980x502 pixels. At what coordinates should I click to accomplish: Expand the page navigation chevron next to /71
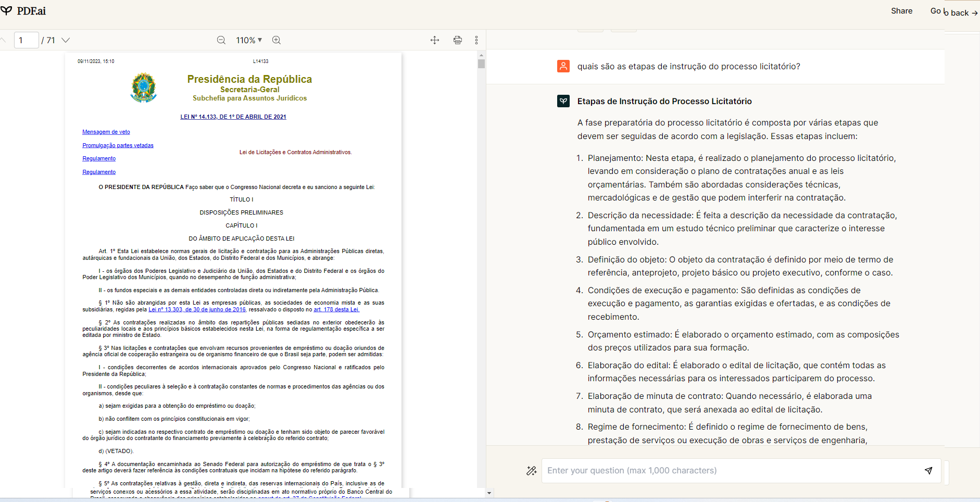tap(66, 40)
